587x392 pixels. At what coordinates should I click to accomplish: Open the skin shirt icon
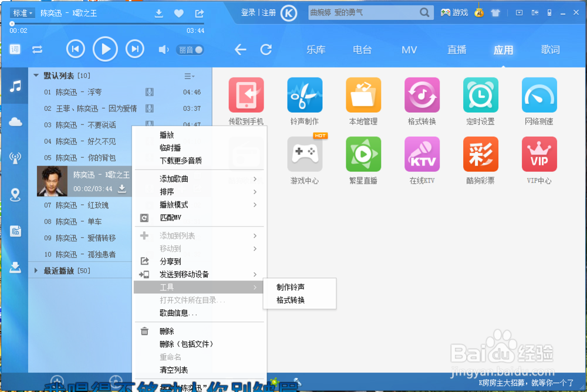click(x=495, y=13)
